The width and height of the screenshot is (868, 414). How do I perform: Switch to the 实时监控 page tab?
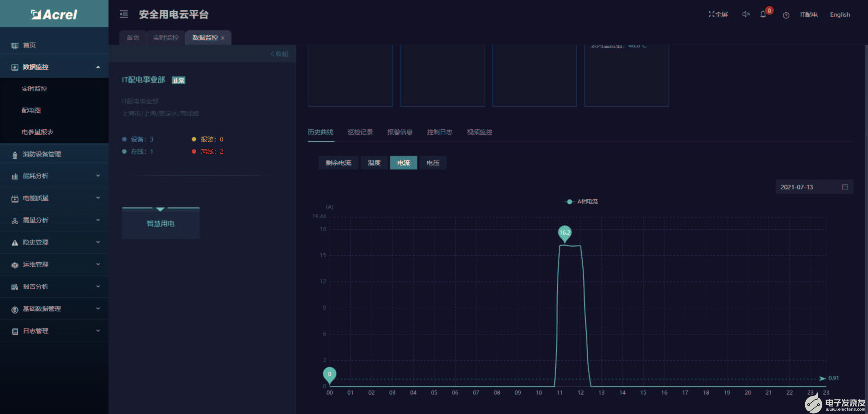[x=166, y=38]
